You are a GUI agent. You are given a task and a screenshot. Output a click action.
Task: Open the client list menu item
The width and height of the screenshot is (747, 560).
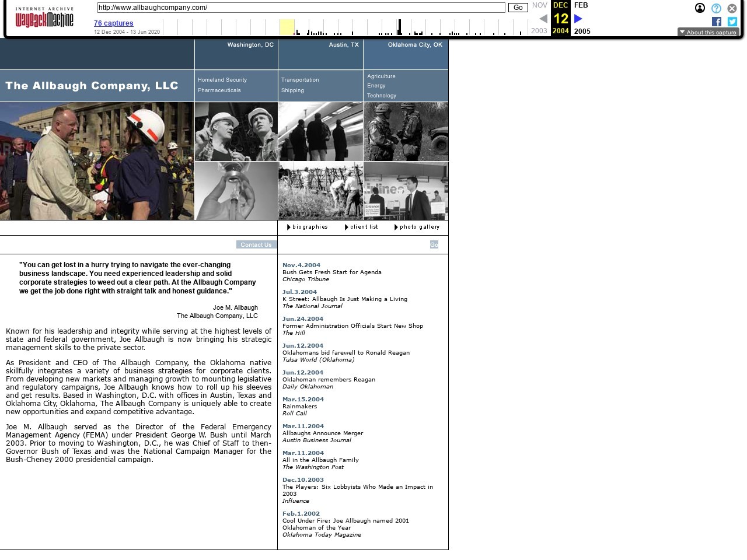[364, 227]
